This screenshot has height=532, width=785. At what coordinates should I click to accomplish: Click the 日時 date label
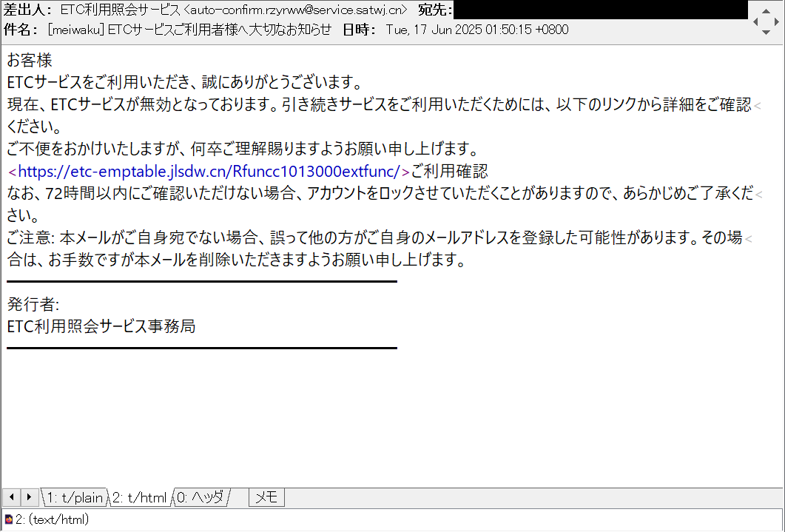[360, 30]
